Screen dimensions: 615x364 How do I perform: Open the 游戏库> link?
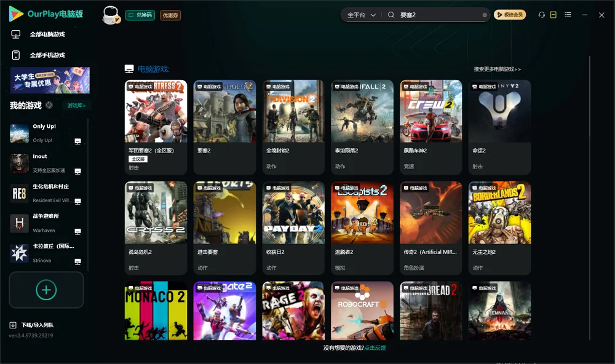pyautogui.click(x=76, y=106)
